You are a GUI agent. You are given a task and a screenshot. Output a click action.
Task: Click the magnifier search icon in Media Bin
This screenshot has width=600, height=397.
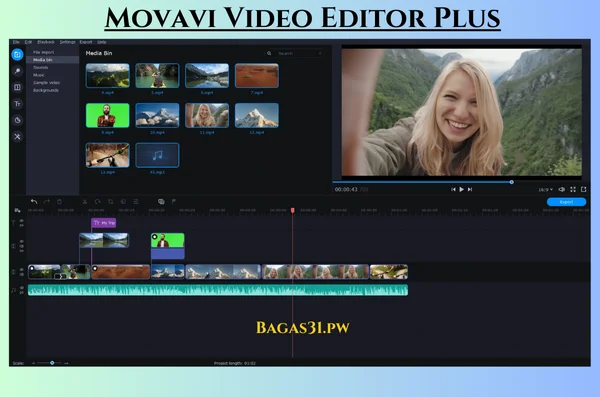point(269,53)
